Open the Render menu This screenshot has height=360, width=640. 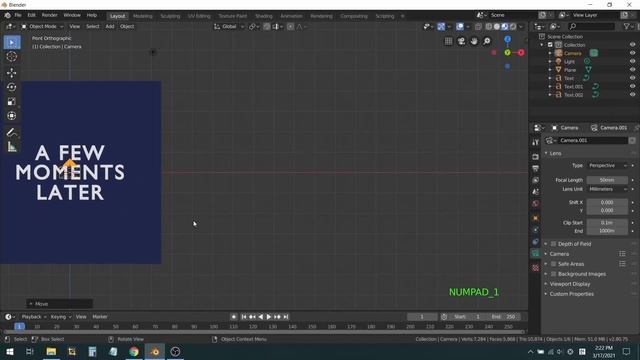pyautogui.click(x=50, y=15)
